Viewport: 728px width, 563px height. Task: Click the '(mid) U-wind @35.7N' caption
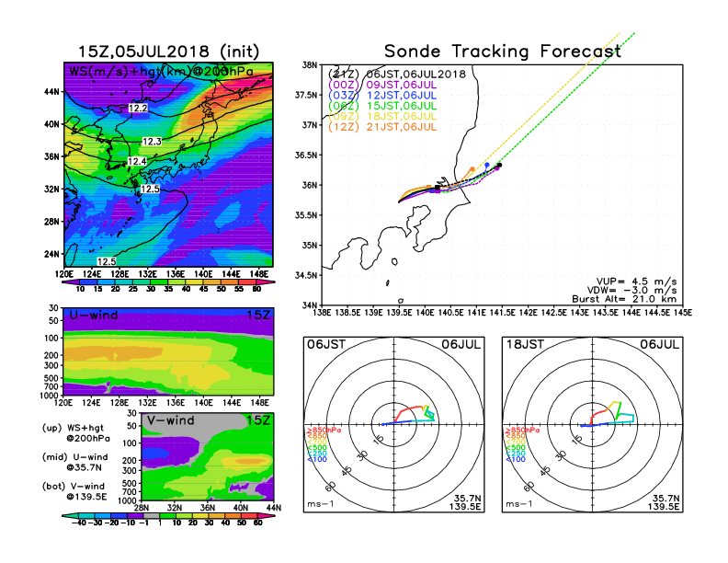tap(75, 462)
